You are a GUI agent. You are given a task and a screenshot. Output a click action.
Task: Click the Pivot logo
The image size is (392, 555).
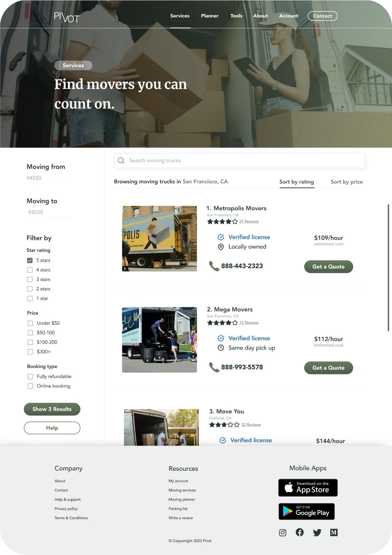(x=67, y=17)
